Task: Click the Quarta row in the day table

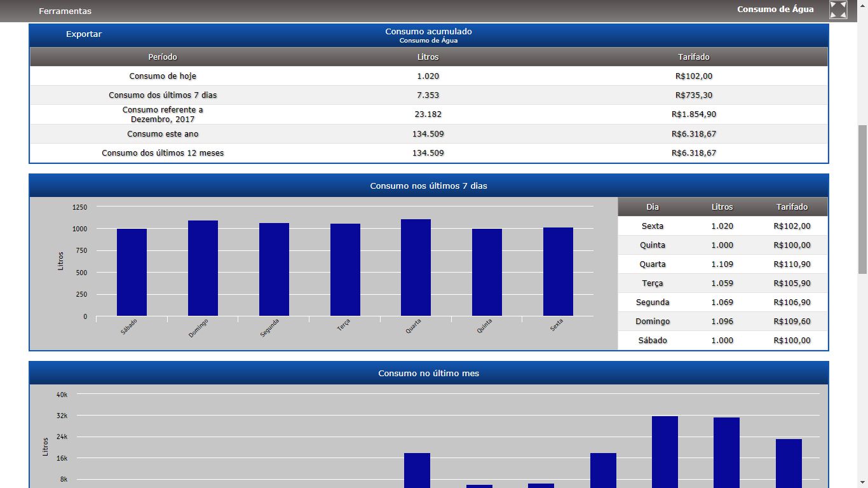Action: (723, 264)
